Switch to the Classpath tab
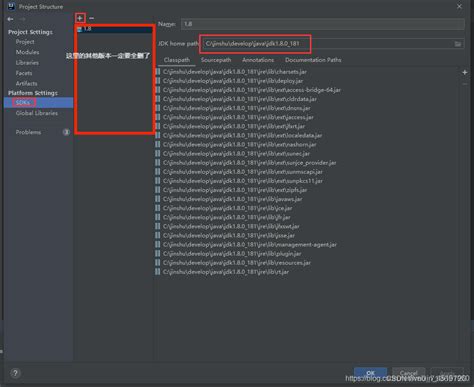This screenshot has height=387, width=474. 177,60
